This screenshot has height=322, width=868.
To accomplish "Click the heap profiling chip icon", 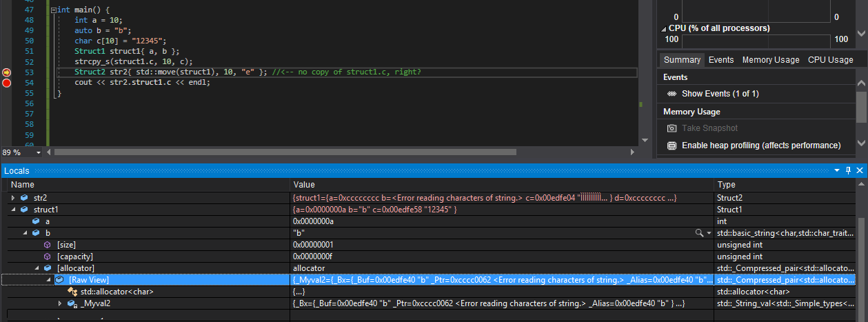I will [672, 145].
